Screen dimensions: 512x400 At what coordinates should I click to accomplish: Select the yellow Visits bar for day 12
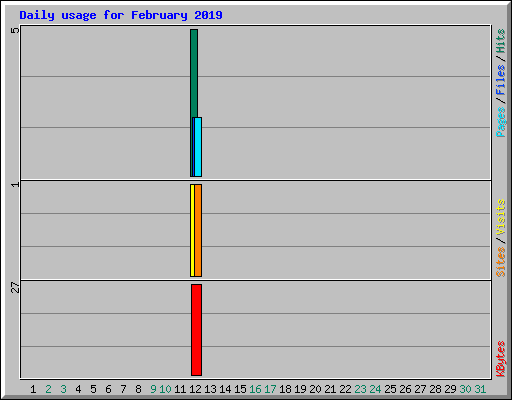coord(192,230)
